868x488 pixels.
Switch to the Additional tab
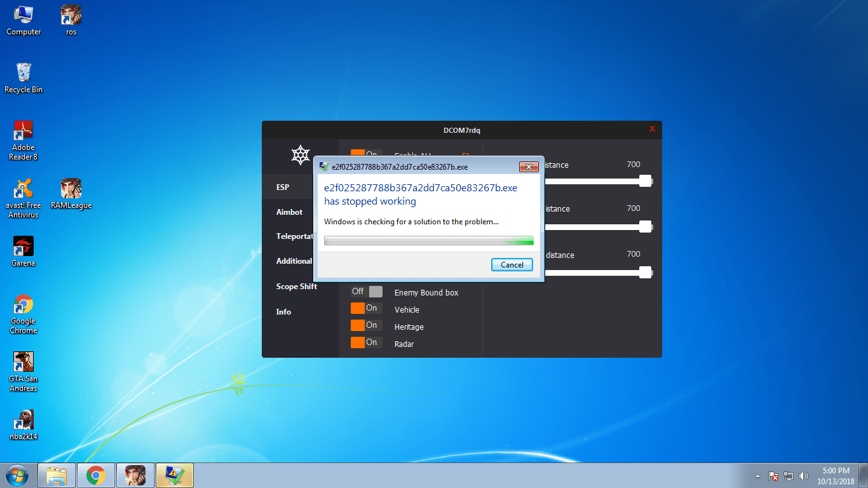[294, 261]
